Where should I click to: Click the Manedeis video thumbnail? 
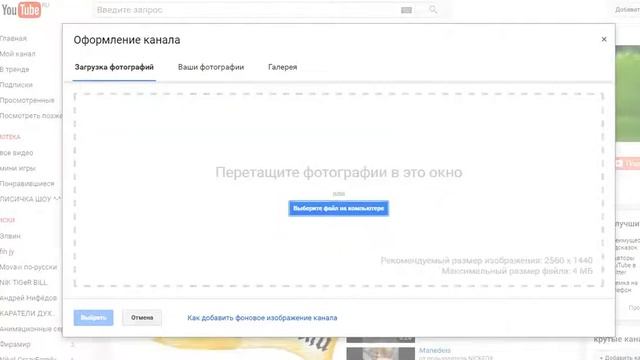[380, 353]
